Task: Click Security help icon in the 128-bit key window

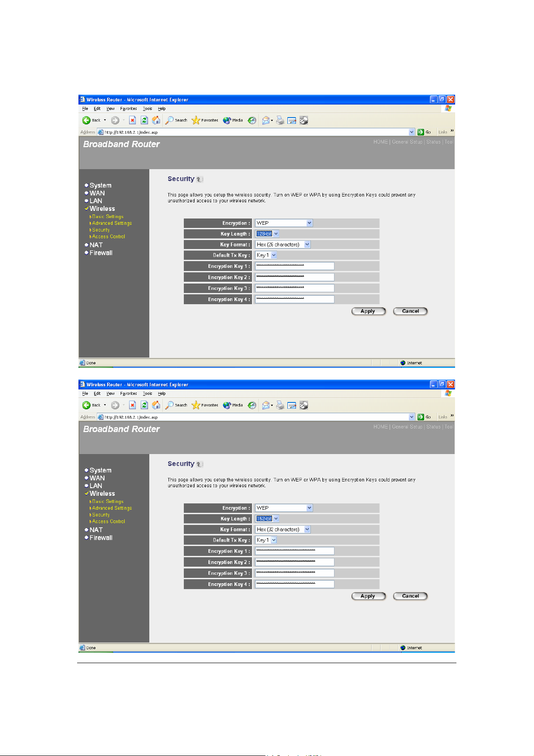Action: [200, 179]
